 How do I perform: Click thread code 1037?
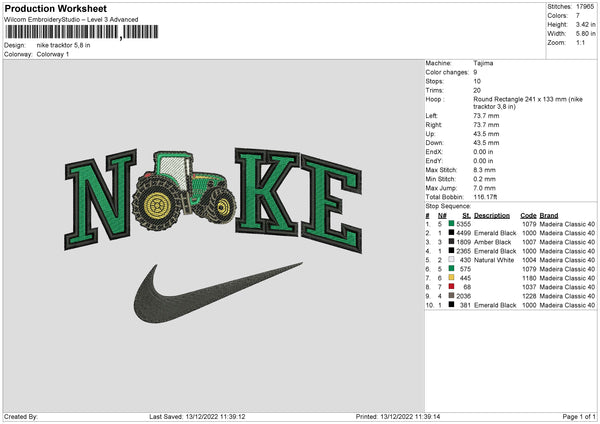click(529, 287)
